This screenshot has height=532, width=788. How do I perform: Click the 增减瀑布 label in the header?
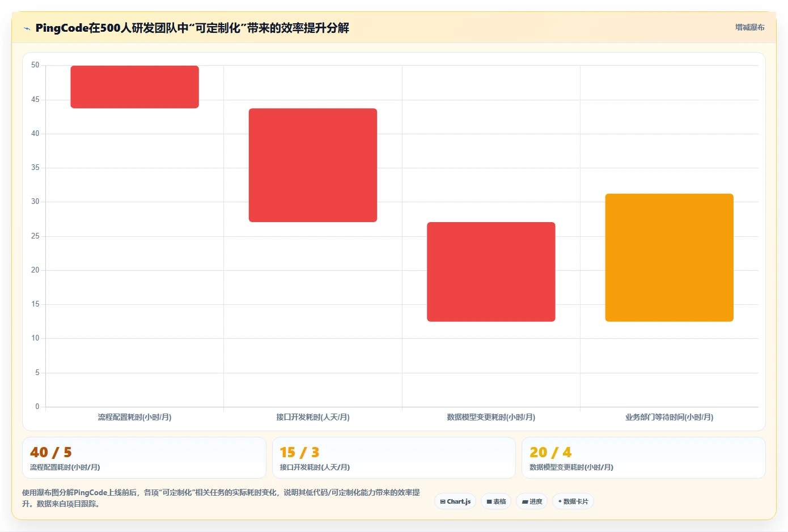click(749, 27)
